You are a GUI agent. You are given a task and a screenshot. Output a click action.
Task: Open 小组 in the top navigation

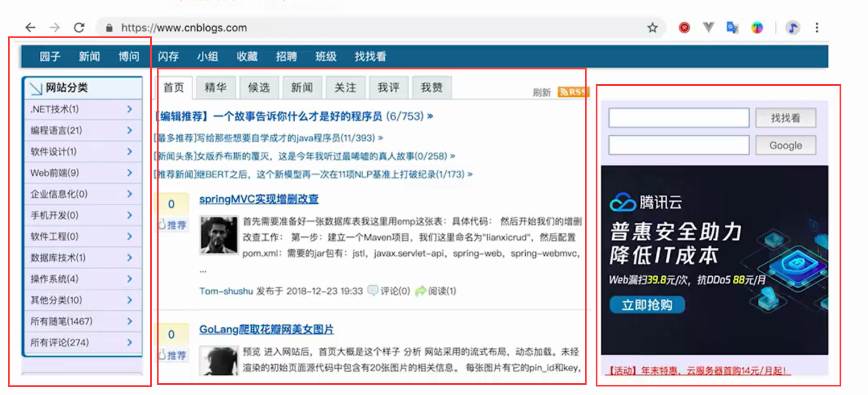pyautogui.click(x=208, y=56)
